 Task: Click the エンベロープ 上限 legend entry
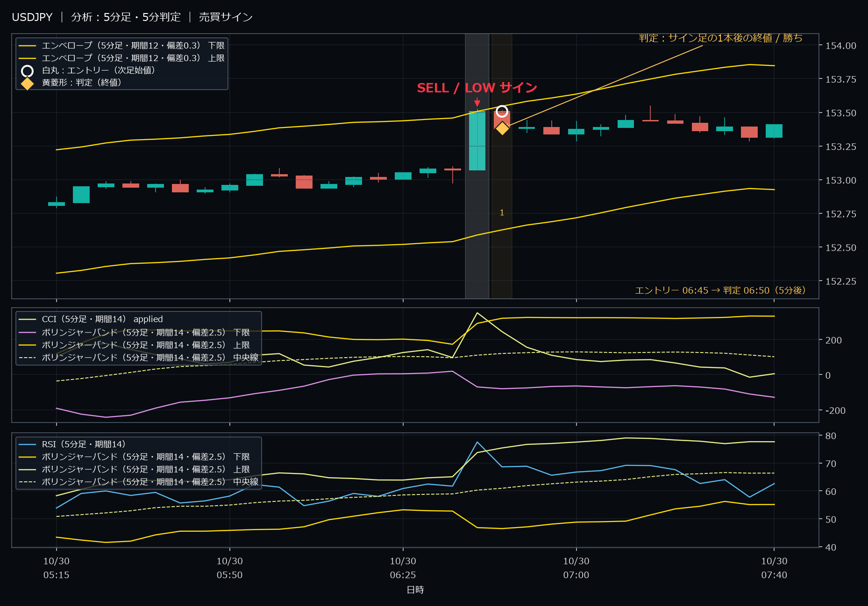(x=122, y=58)
